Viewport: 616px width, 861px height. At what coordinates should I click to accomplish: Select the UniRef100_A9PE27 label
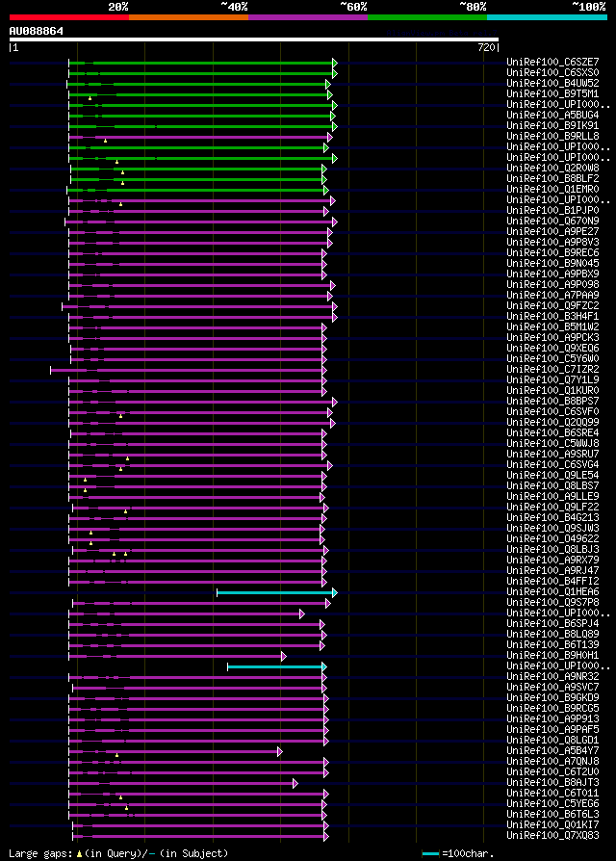click(552, 232)
